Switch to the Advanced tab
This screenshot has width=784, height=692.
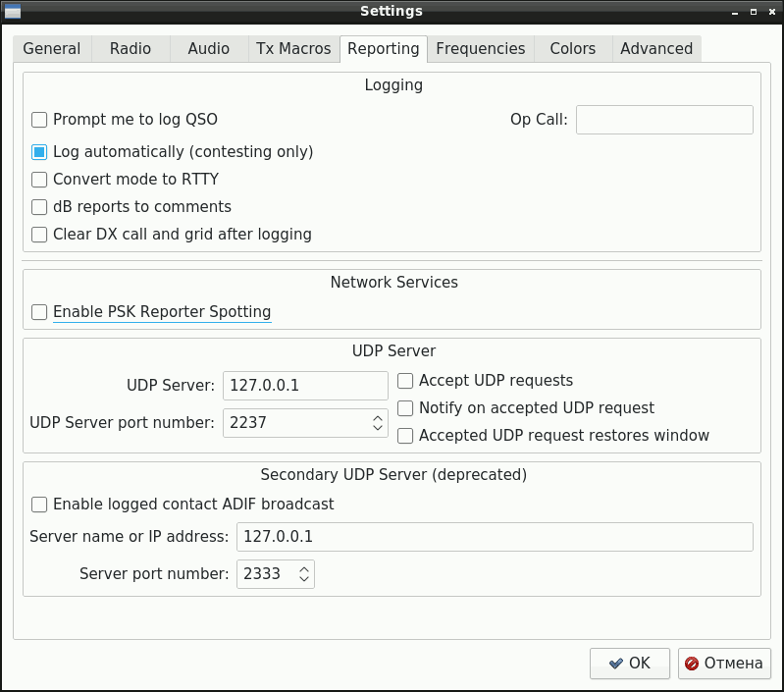click(x=656, y=49)
